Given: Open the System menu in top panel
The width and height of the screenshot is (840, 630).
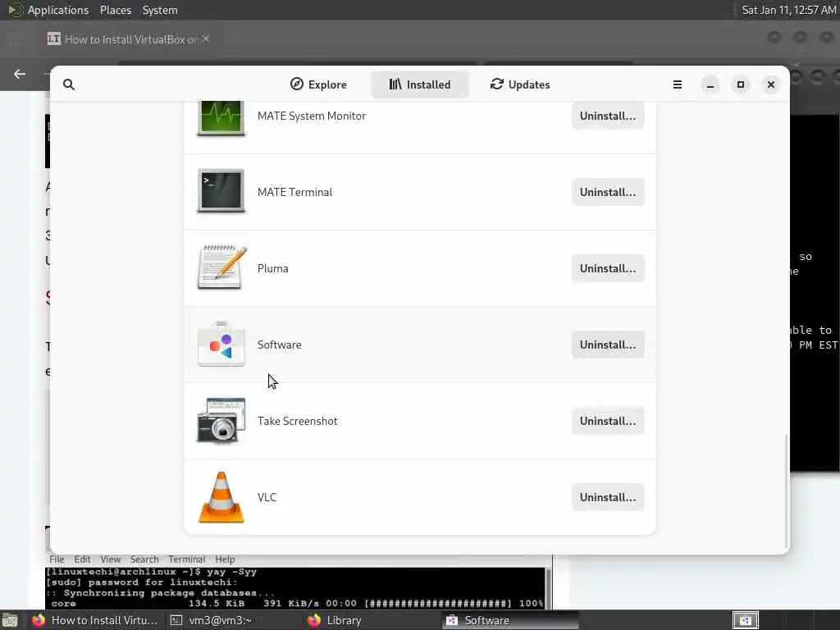Looking at the screenshot, I should (160, 10).
